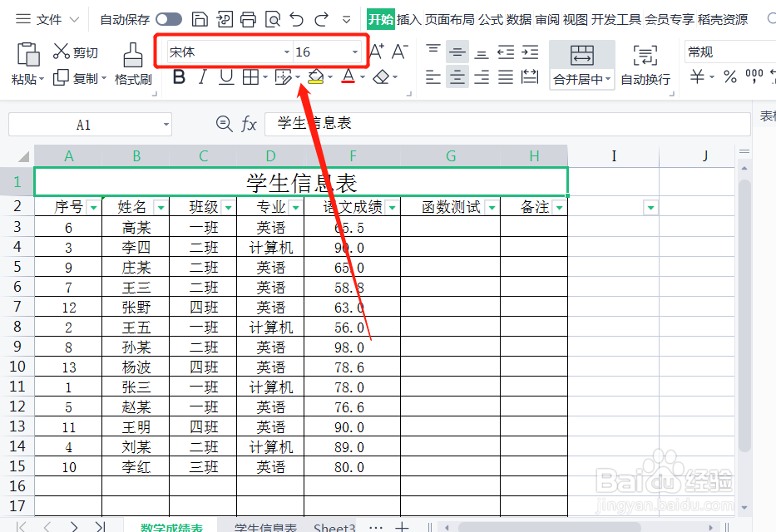Open the 文件 menu
Viewport: 776px width, 532px height.
pyautogui.click(x=48, y=18)
